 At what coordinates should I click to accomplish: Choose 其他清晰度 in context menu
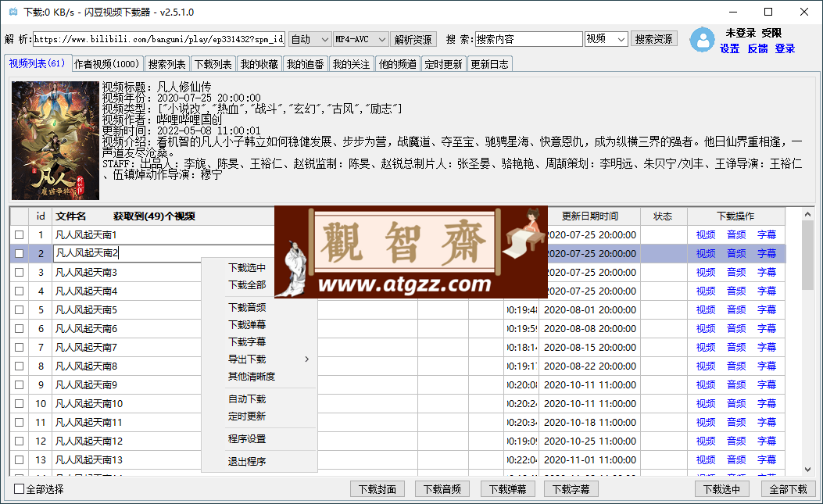click(259, 377)
